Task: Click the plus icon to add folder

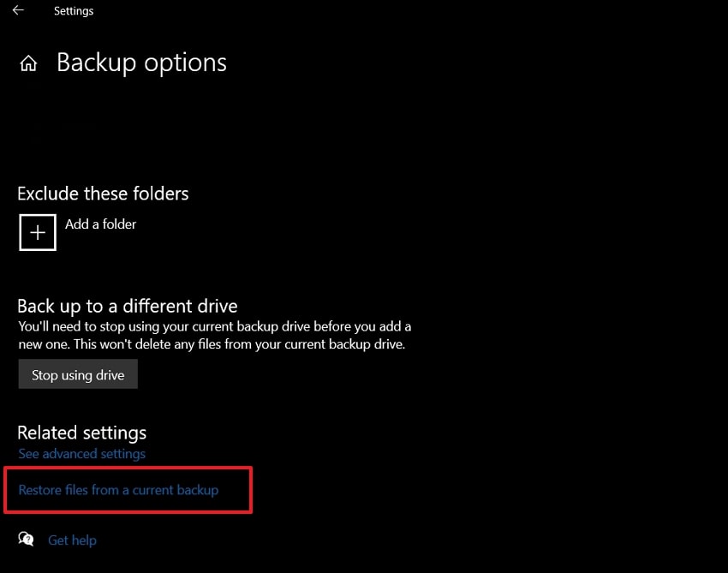Action: pos(38,232)
